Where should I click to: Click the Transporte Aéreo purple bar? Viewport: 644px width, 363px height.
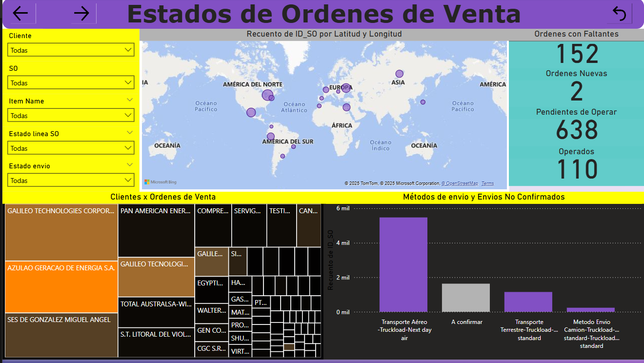[403, 264]
